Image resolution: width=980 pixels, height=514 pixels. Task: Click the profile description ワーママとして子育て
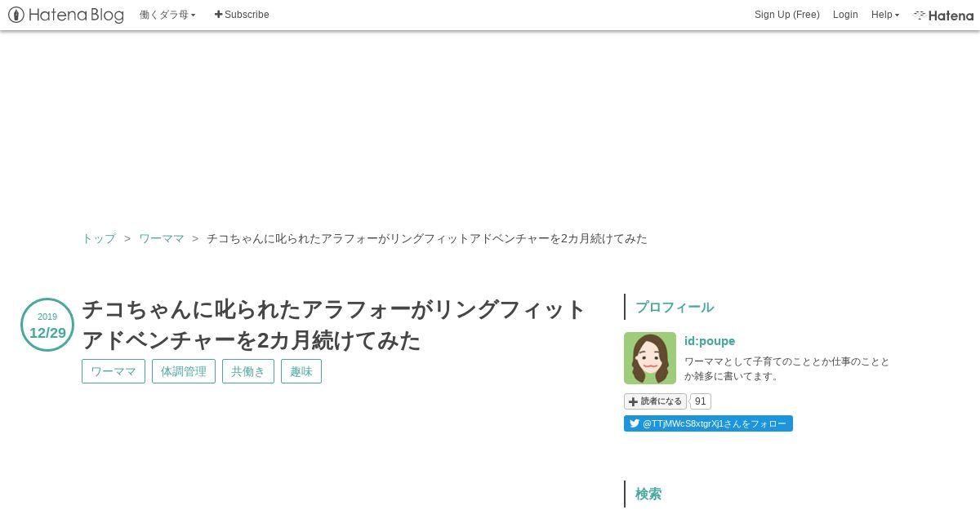tap(787, 369)
